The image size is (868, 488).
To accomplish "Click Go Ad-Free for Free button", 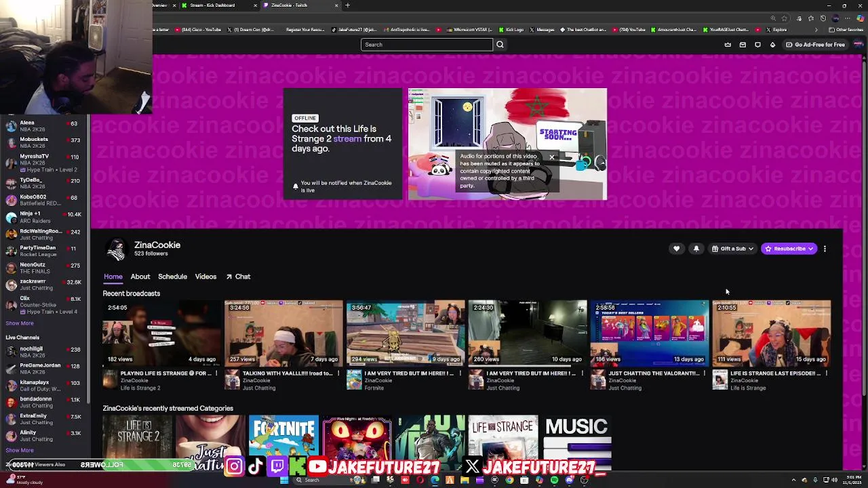I will (815, 45).
